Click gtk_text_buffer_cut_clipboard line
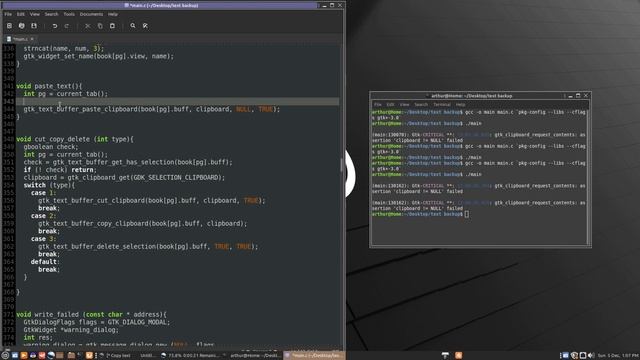Screen dimensions: 640x360 (152, 200)
